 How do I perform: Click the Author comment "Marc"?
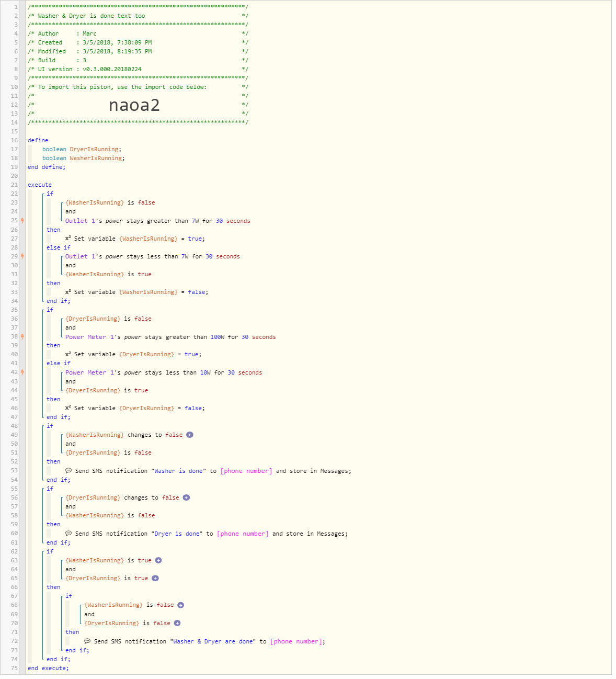tap(89, 33)
